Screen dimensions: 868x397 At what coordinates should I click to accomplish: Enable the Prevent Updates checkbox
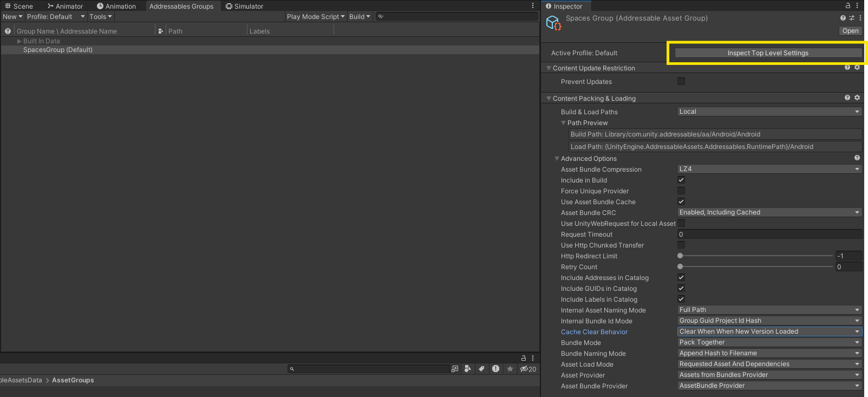click(681, 81)
